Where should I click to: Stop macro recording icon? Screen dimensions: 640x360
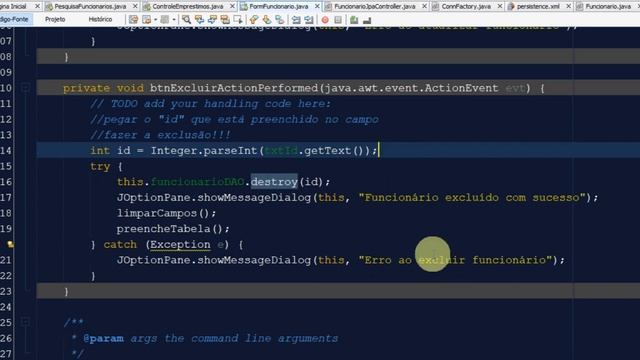(x=338, y=19)
